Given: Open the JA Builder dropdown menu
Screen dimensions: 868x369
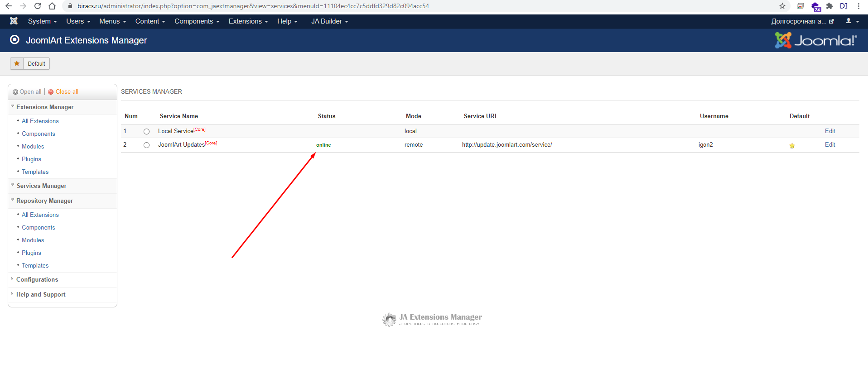Looking at the screenshot, I should pos(330,21).
